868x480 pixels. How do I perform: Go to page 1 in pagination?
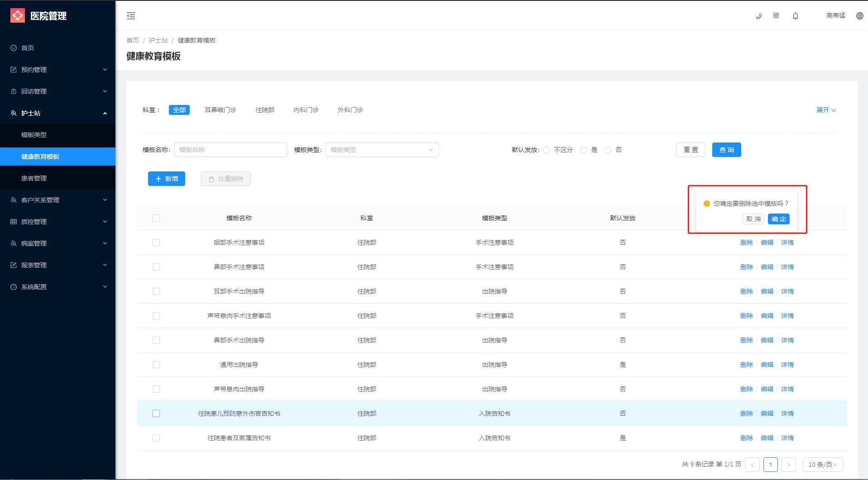click(x=771, y=465)
